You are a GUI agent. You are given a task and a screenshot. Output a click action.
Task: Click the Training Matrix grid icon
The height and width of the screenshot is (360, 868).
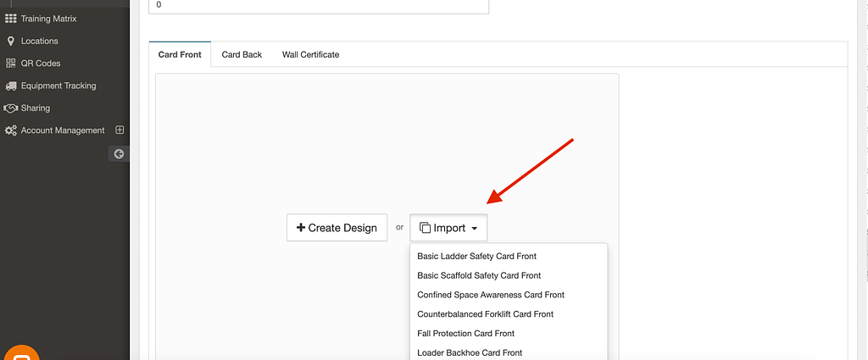[11, 18]
